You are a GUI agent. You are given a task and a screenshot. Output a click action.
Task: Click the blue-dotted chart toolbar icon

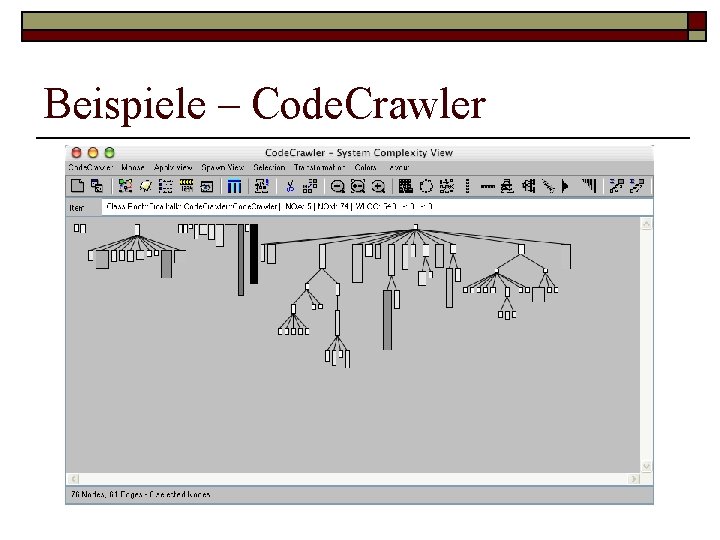click(262, 186)
